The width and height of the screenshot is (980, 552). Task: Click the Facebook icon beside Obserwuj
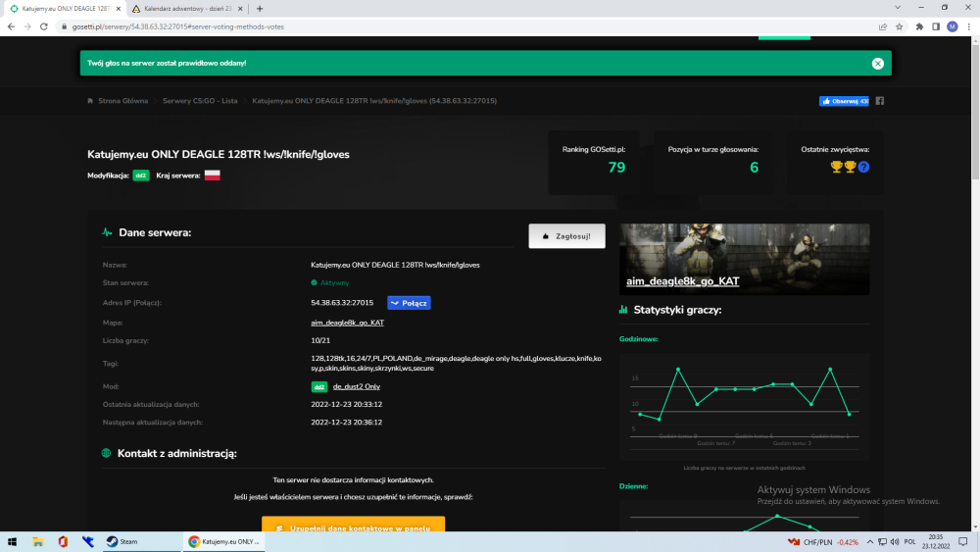[880, 101]
